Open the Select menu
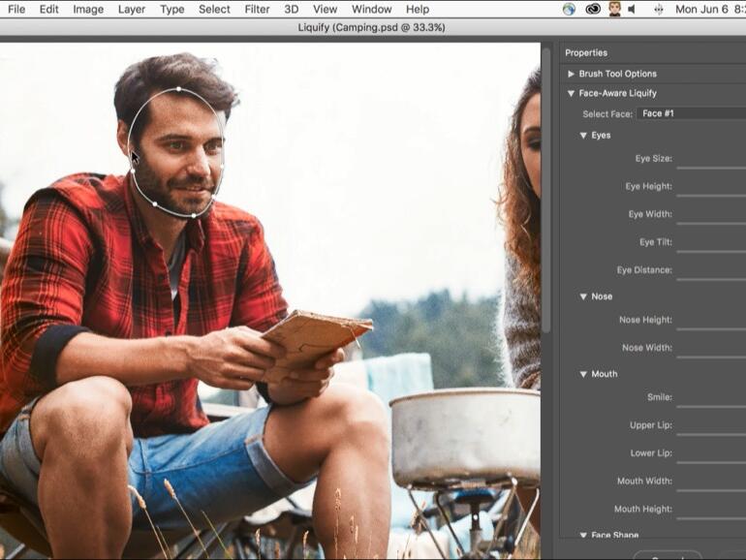746x560 pixels. click(x=214, y=9)
